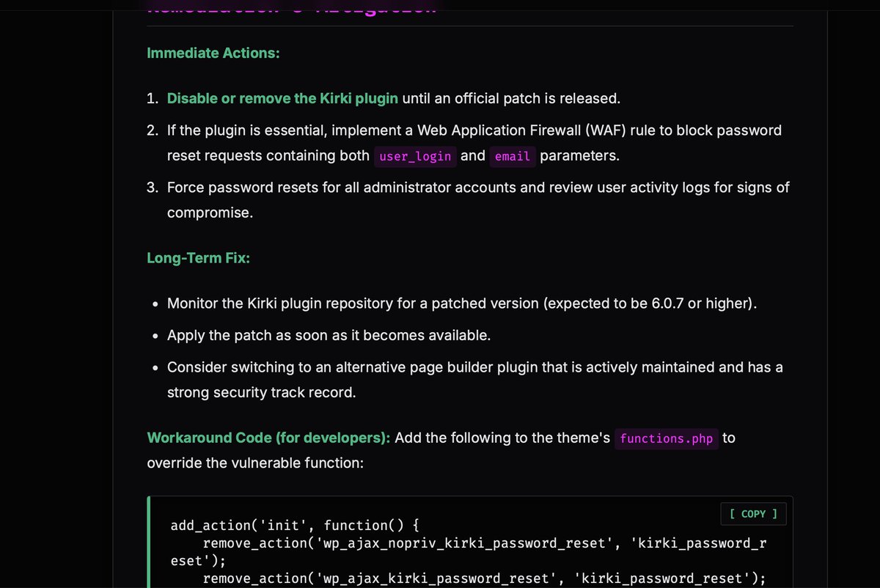Click 'Workaround Code (for developers):' label

coord(268,438)
